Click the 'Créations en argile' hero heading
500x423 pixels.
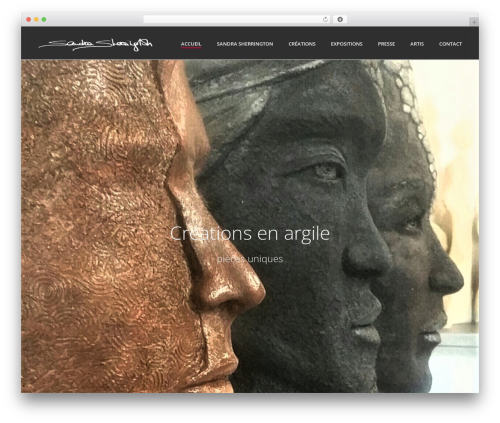coord(250,234)
